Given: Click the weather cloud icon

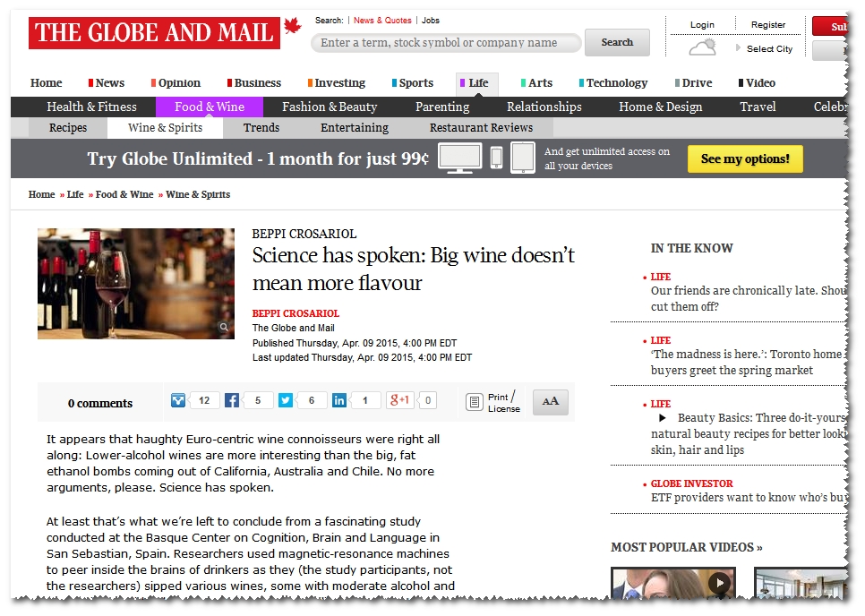Looking at the screenshot, I should (x=702, y=47).
